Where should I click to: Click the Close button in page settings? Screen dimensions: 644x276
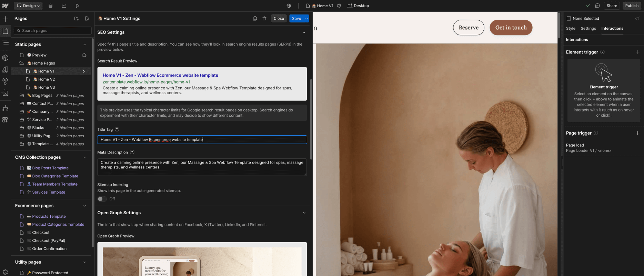279,19
